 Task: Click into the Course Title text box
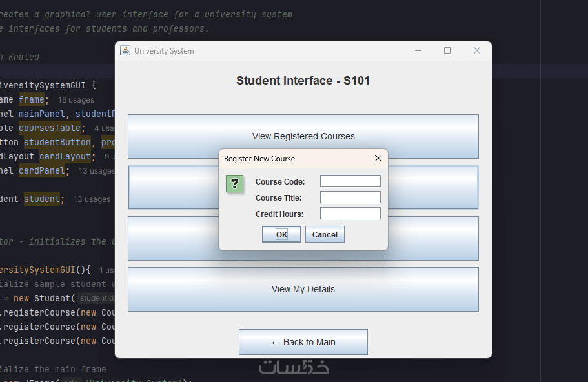tap(350, 197)
